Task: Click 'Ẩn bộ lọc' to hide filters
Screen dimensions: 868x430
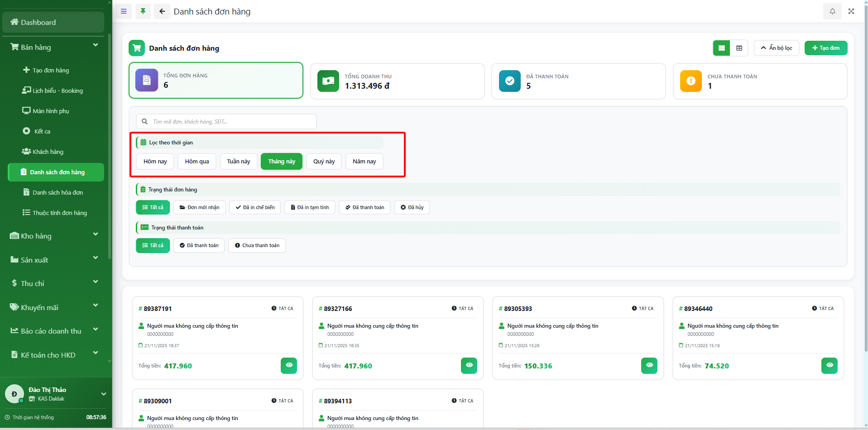Action: coord(776,48)
